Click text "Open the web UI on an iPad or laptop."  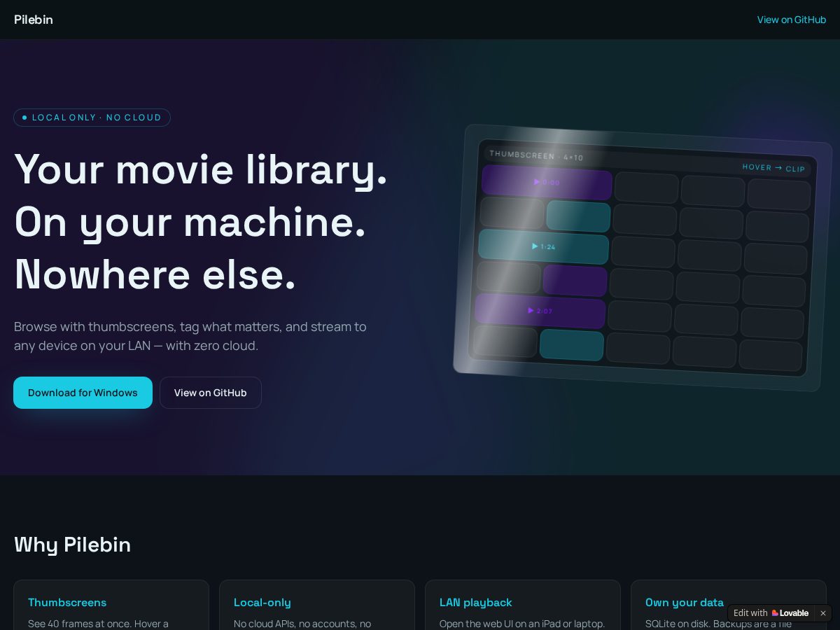522,624
